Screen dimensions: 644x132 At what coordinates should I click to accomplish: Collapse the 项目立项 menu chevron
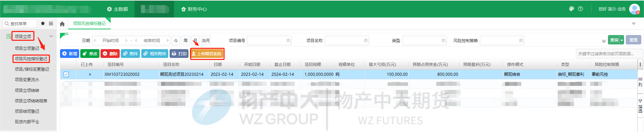click(x=51, y=36)
